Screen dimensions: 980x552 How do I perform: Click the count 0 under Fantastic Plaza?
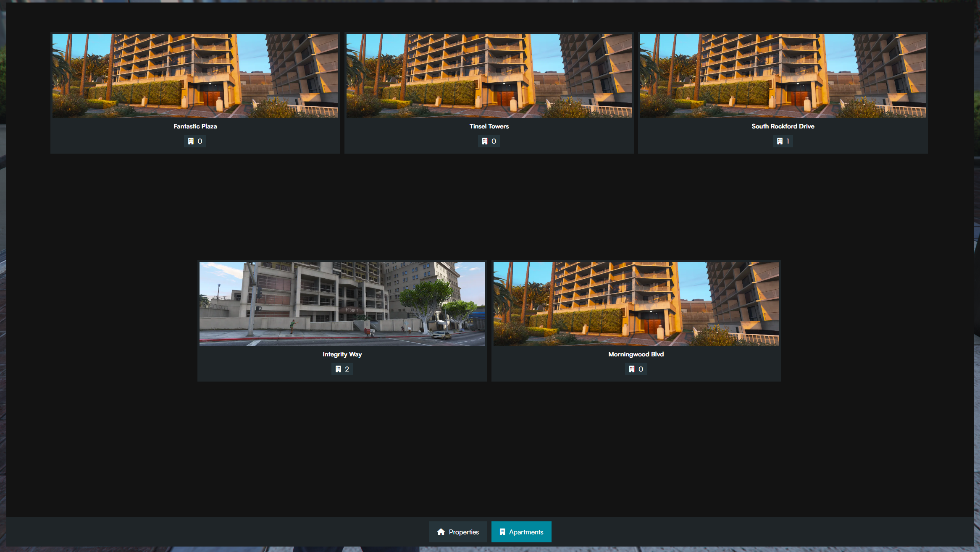point(200,141)
